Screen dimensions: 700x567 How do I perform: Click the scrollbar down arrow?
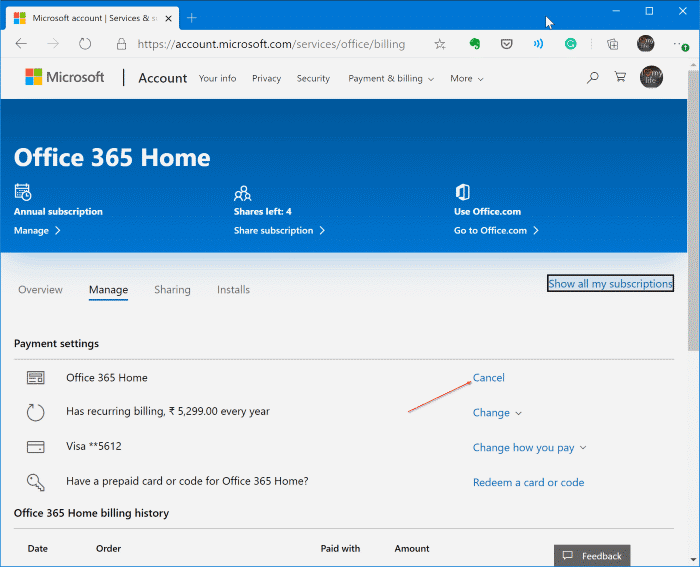[x=693, y=559]
